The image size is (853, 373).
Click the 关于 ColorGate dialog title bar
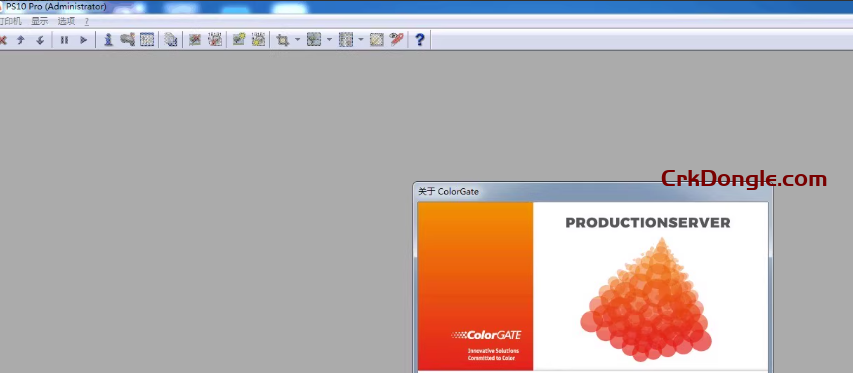click(x=592, y=191)
